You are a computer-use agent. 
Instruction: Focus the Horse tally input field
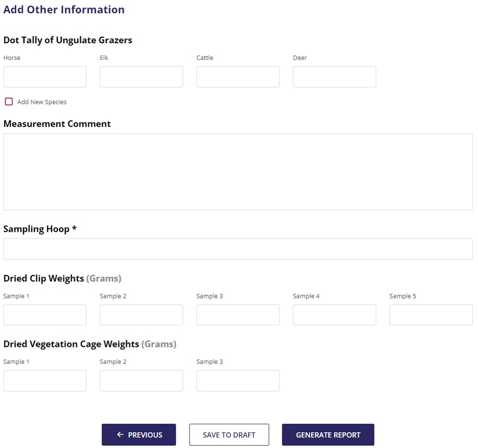point(45,77)
